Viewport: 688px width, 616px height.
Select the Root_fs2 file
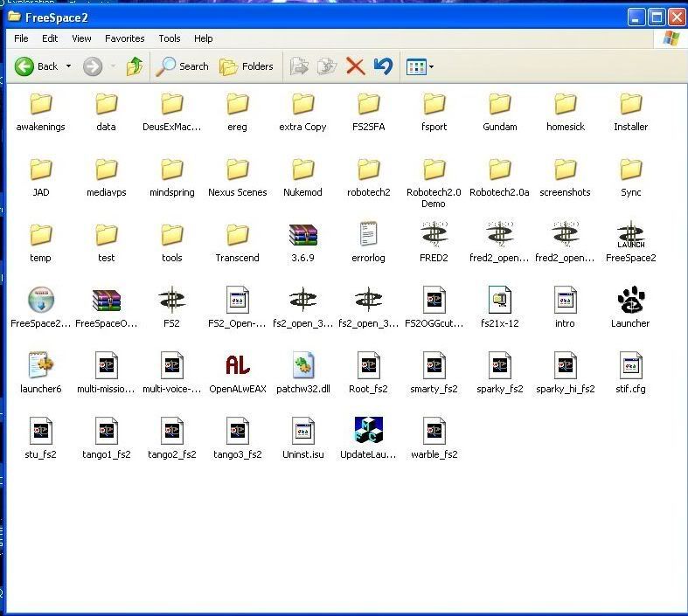[x=368, y=374]
